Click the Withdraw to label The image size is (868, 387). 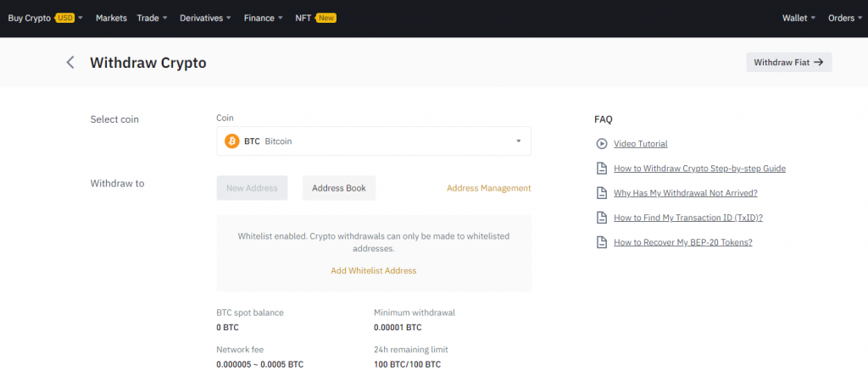[117, 183]
